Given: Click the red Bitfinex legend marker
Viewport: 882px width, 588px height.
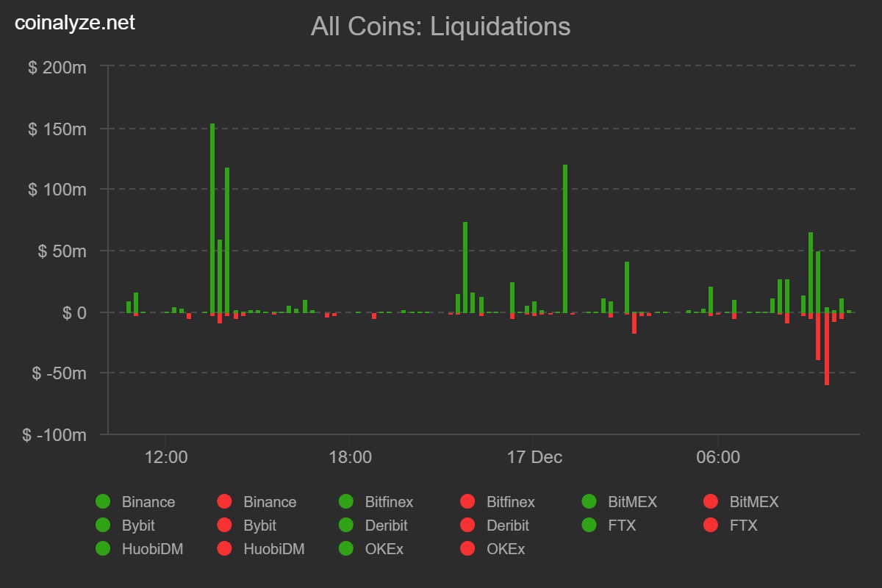Looking at the screenshot, I should point(467,502).
